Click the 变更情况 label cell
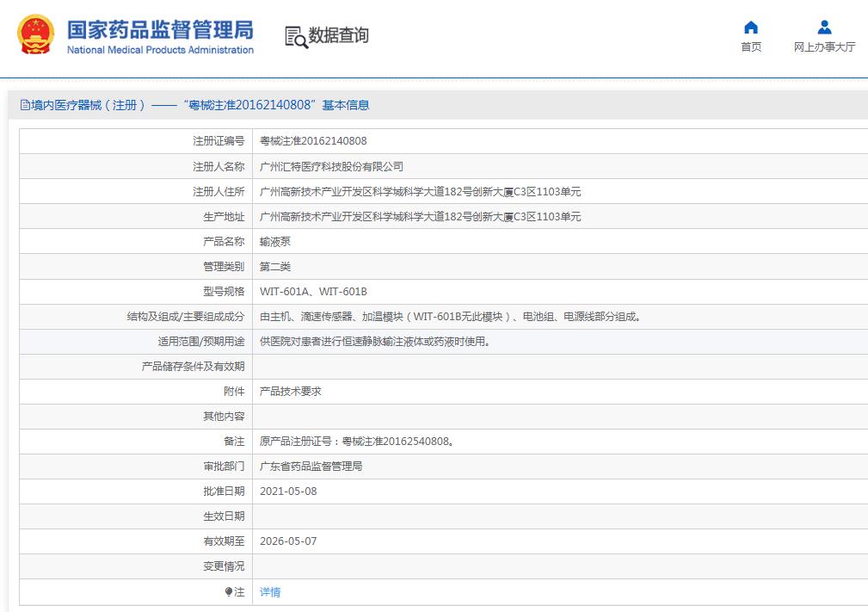This screenshot has width=868, height=612. click(x=136, y=566)
